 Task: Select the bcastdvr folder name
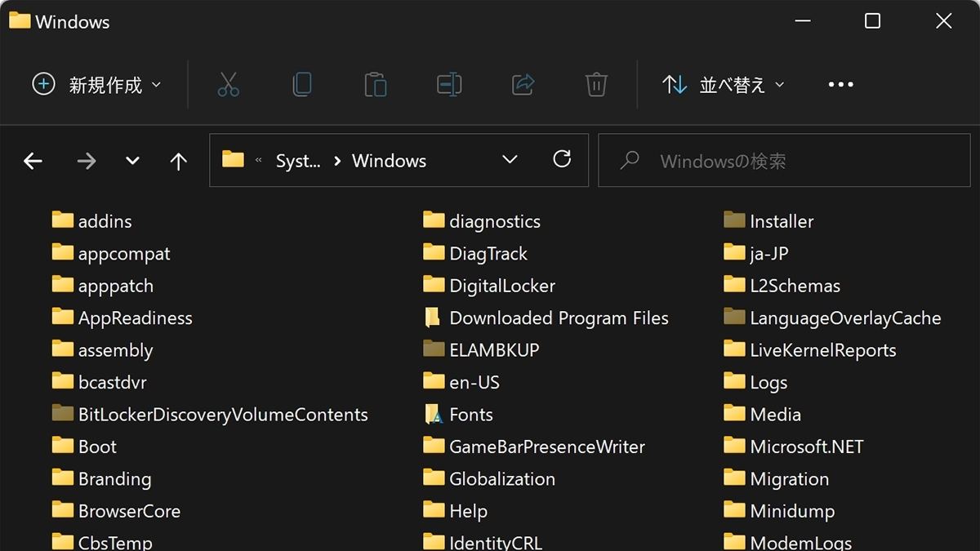coord(113,382)
